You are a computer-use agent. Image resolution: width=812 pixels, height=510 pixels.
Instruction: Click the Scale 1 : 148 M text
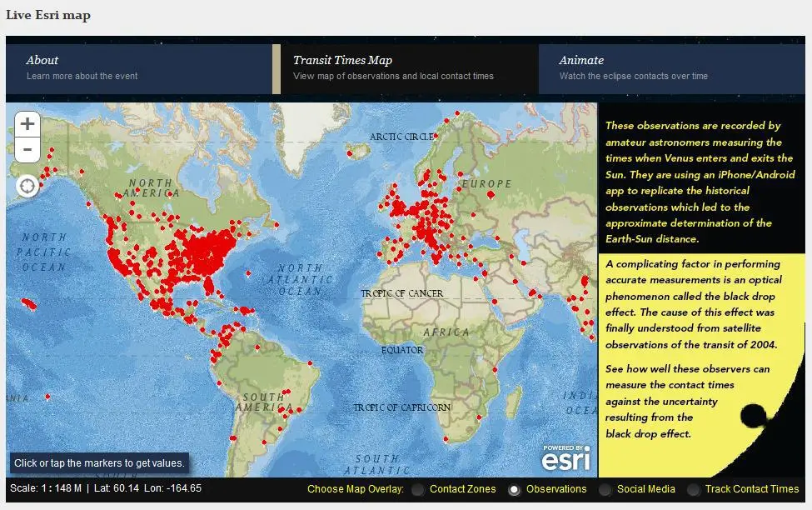pyautogui.click(x=46, y=488)
